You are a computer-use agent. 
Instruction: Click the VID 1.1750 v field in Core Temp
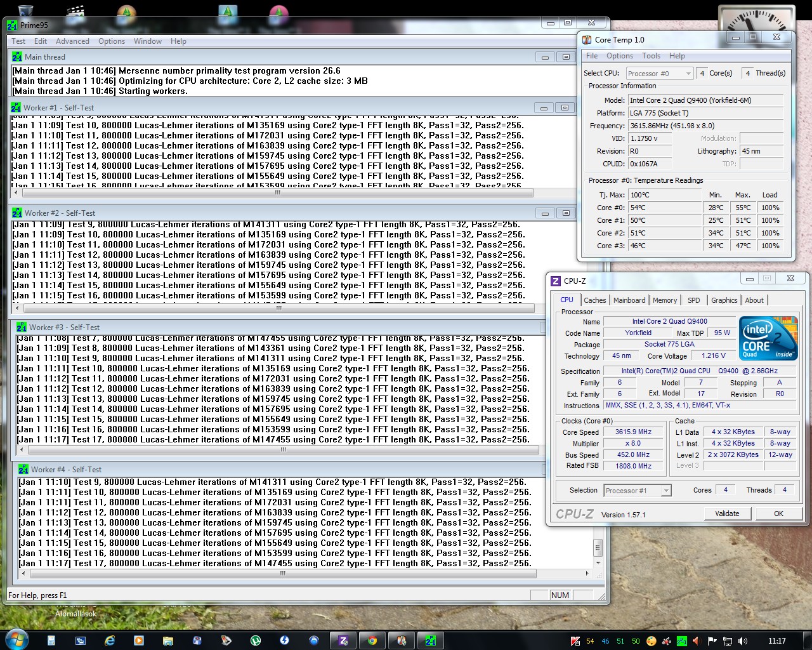click(650, 138)
